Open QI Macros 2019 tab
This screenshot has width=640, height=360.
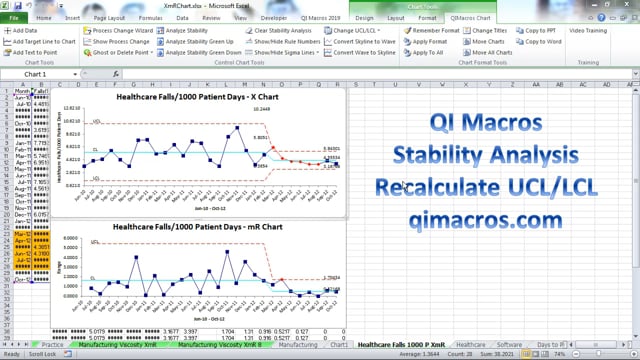[320, 18]
